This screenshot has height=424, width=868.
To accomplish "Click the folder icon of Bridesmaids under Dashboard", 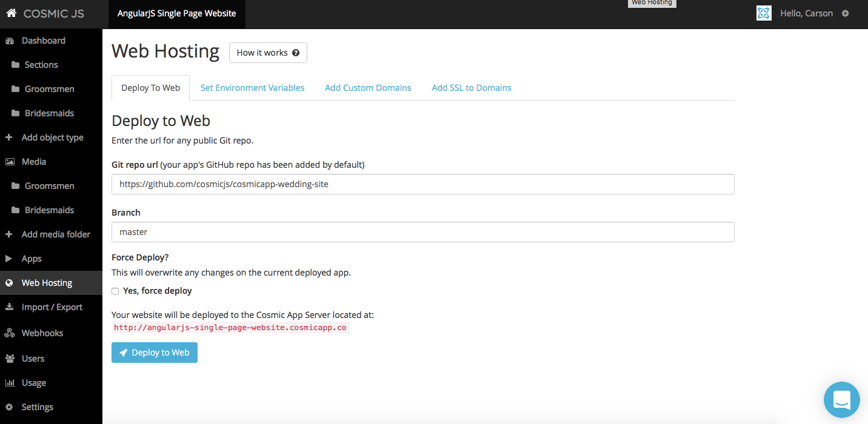I will (16, 113).
